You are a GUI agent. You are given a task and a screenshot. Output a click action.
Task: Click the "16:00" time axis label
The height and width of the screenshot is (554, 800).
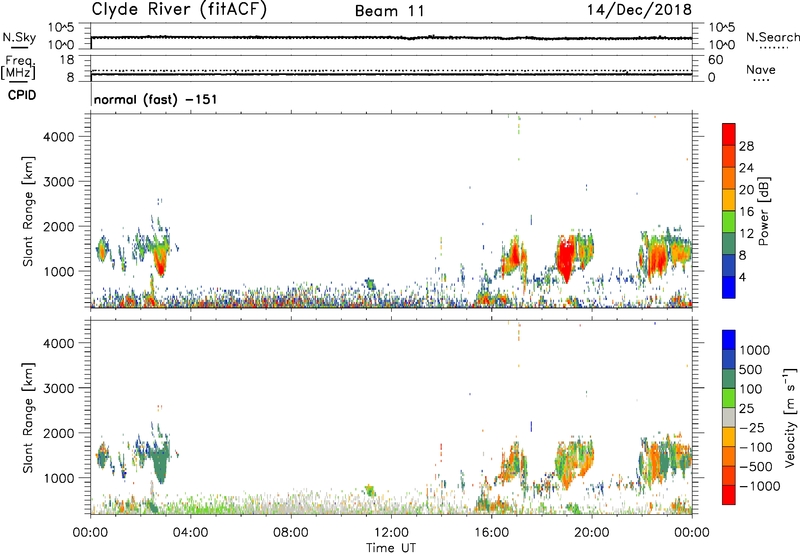pyautogui.click(x=491, y=533)
